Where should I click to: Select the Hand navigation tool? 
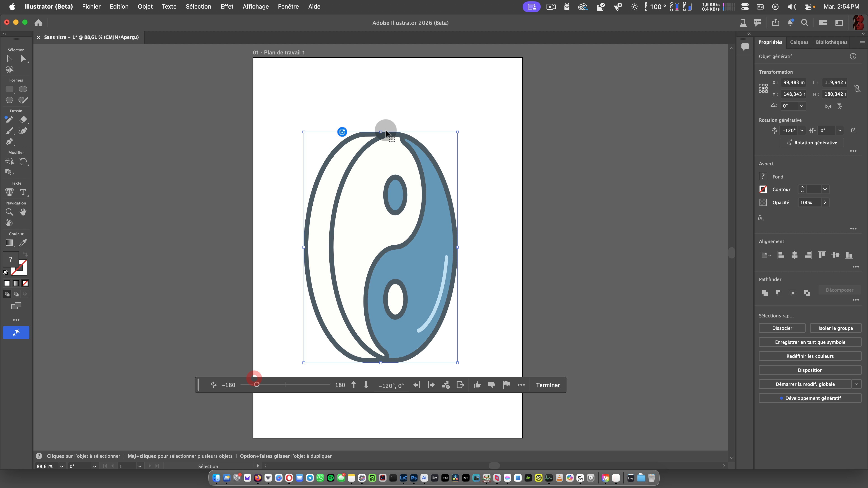23,212
